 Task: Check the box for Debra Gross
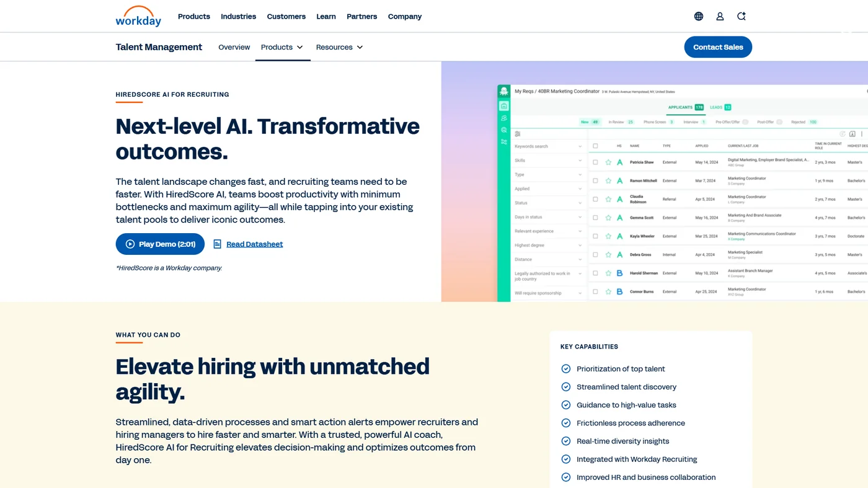pos(595,255)
